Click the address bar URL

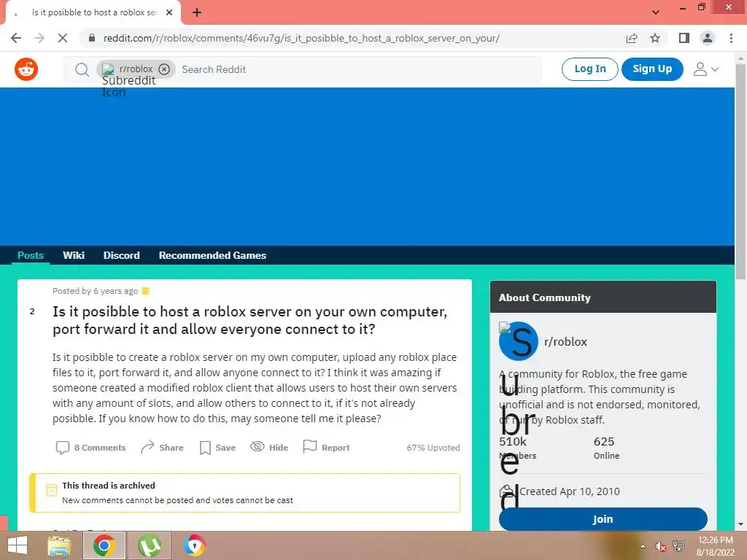pos(301,38)
